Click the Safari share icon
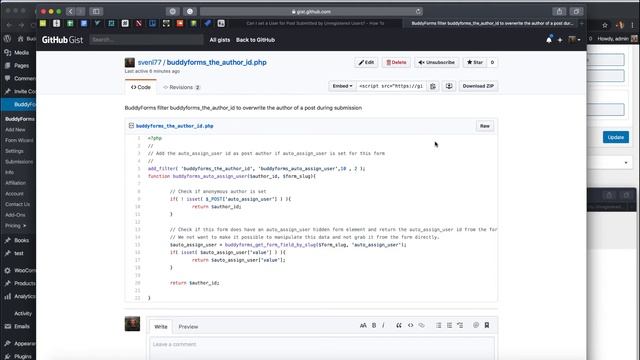The image size is (640, 360). click(x=560, y=11)
